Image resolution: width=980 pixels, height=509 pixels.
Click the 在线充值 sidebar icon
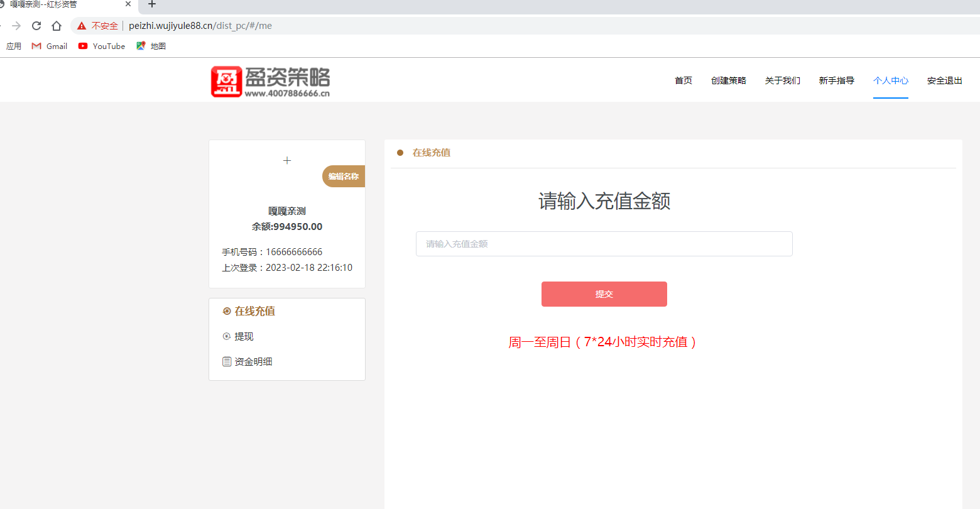227,312
